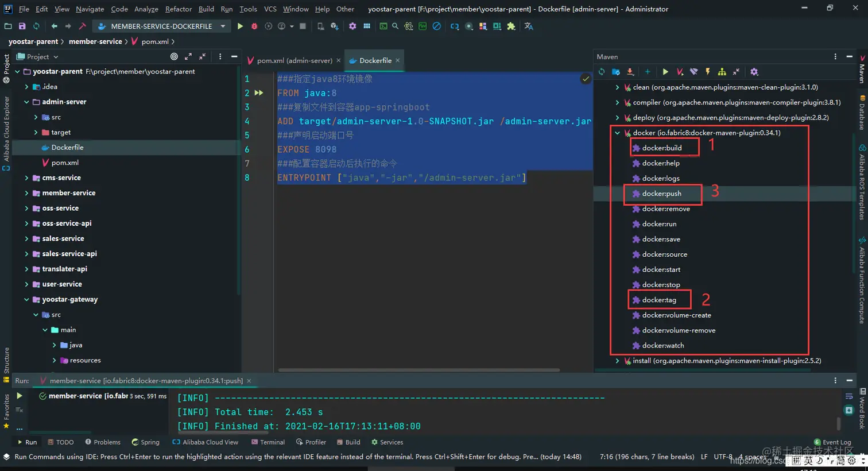Click the green inspection checkmark in editor

[586, 79]
